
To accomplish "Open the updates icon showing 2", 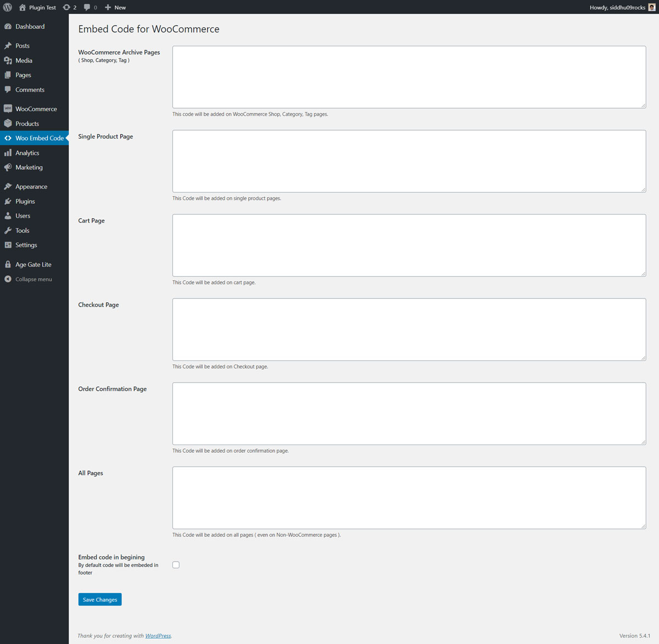I will click(x=66, y=7).
